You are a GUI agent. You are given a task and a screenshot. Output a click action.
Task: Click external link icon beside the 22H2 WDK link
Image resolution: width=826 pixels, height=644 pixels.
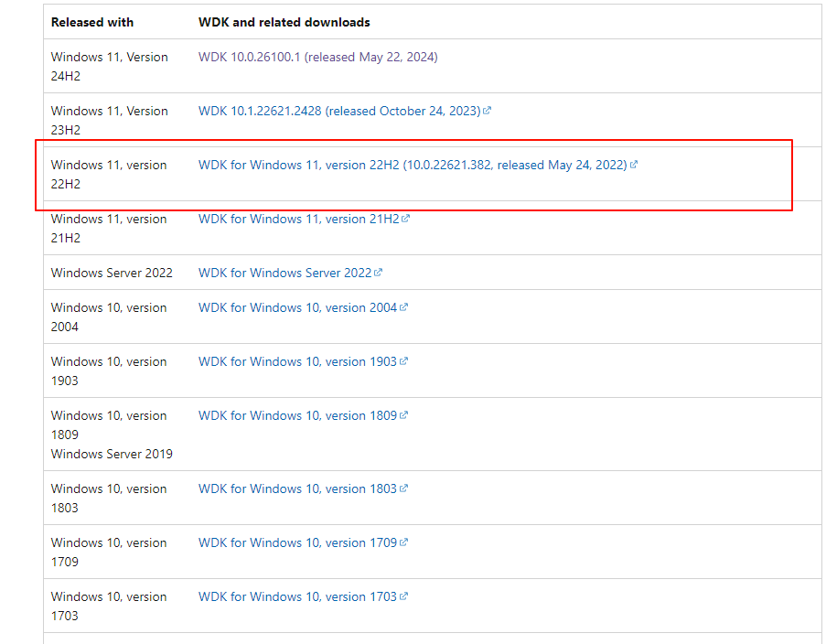tap(634, 165)
